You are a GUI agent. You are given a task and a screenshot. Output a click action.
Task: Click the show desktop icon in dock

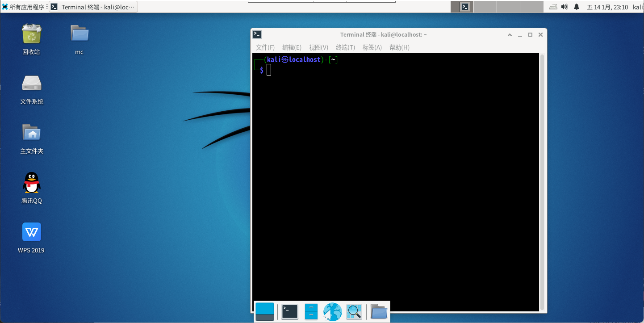click(265, 311)
